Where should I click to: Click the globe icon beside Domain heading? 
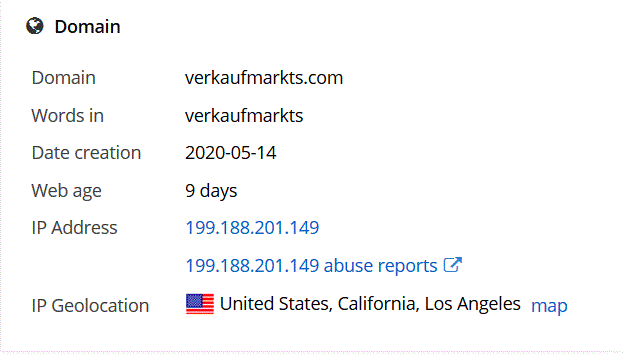pyautogui.click(x=35, y=26)
